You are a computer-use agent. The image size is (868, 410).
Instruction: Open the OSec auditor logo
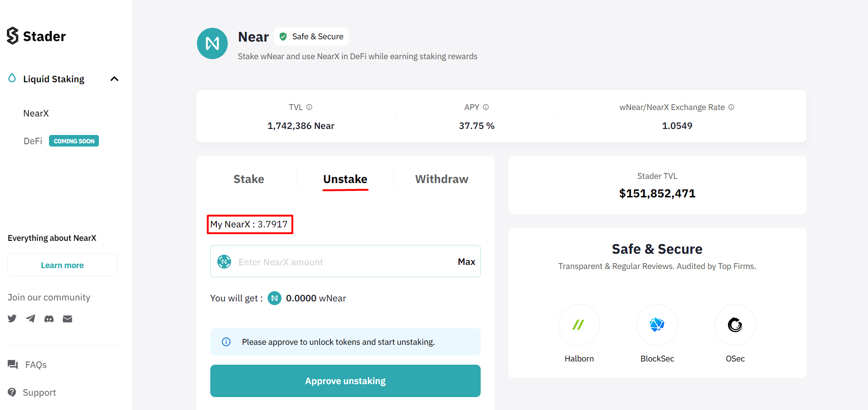[x=735, y=325]
